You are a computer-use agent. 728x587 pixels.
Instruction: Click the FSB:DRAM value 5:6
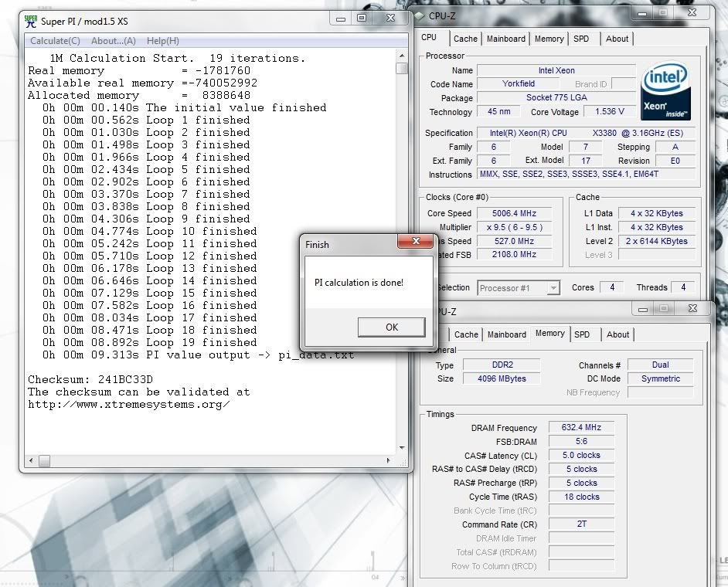[581, 441]
